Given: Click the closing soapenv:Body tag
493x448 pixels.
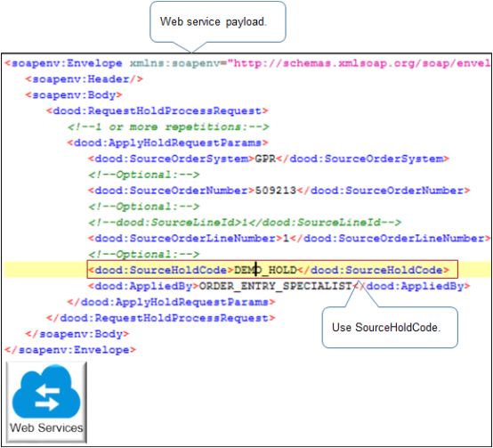Looking at the screenshot, I should (x=77, y=334).
